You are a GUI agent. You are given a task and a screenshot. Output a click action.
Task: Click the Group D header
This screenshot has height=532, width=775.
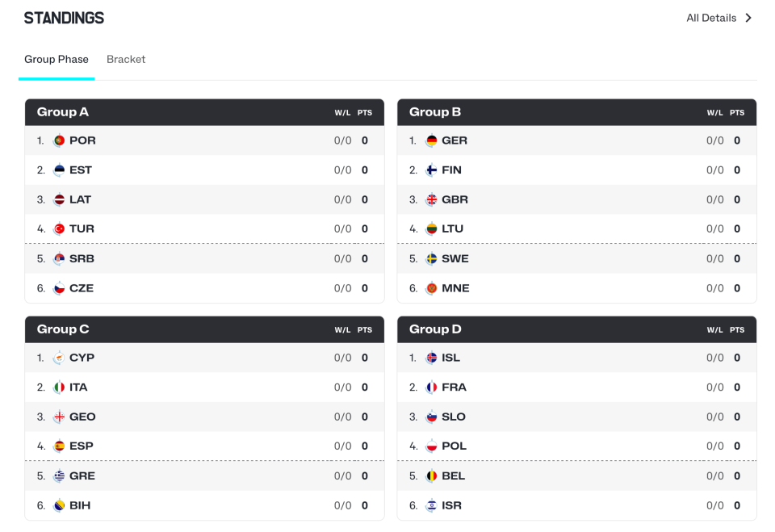point(576,329)
